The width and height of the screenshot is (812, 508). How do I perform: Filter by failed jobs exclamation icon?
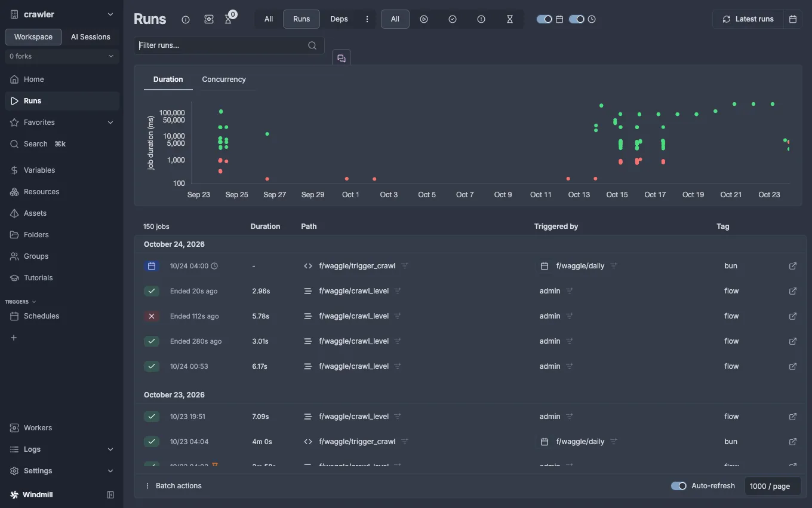click(x=481, y=19)
